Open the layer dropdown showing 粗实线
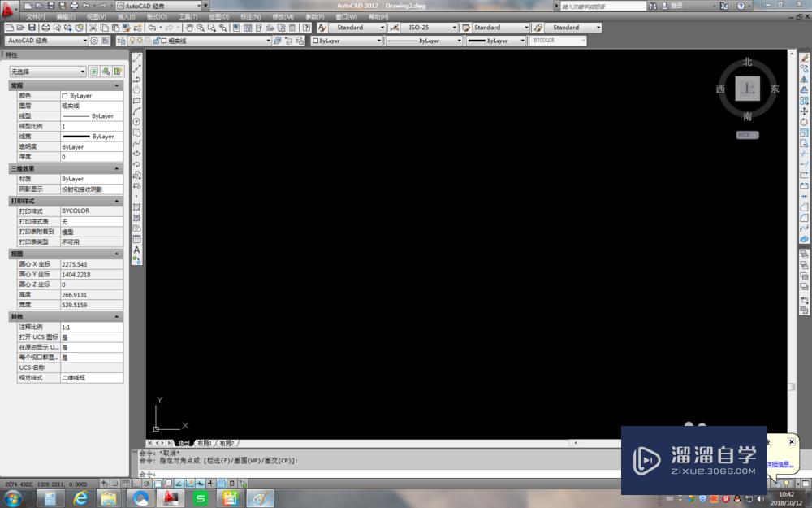 click(200, 41)
